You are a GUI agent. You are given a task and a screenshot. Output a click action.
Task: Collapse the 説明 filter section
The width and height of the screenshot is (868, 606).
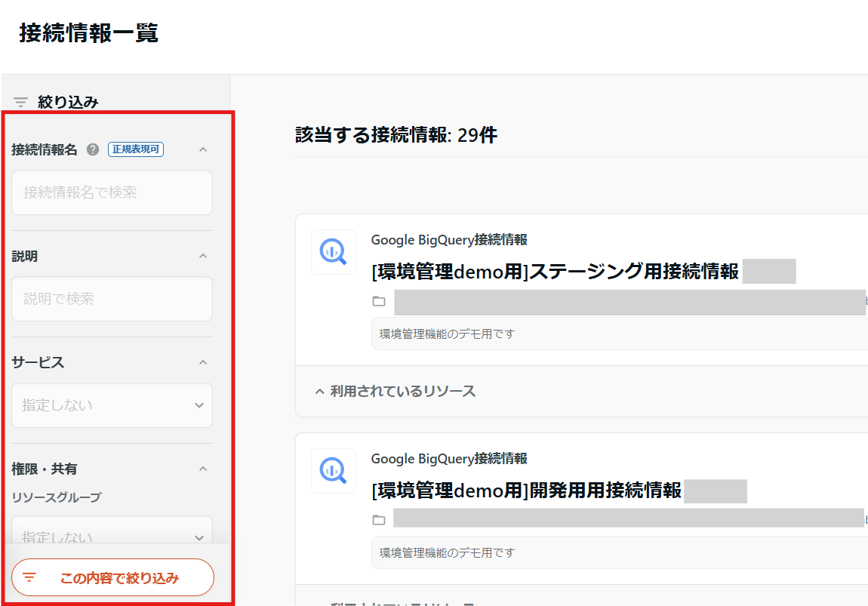[x=202, y=257]
